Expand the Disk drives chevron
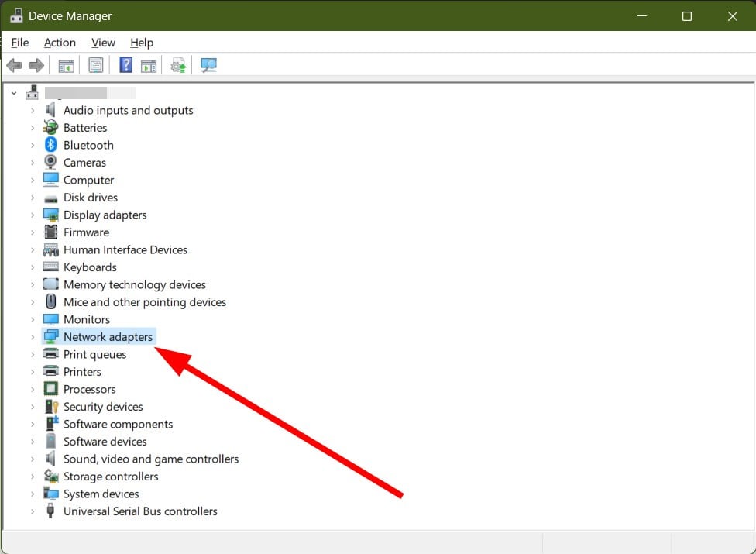 pyautogui.click(x=33, y=198)
